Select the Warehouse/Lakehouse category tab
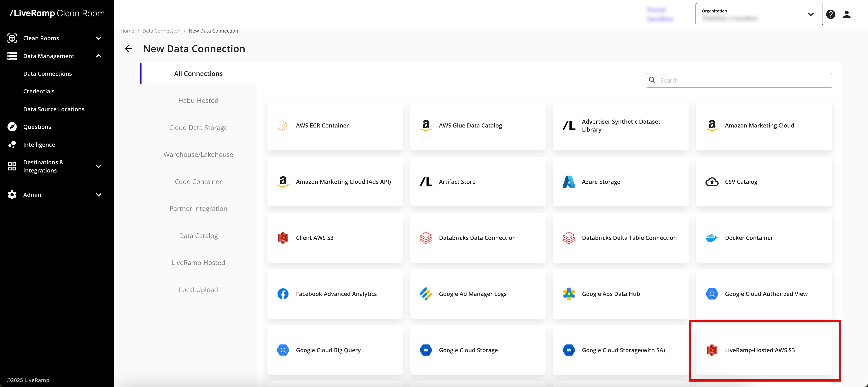This screenshot has height=387, width=868. [198, 155]
